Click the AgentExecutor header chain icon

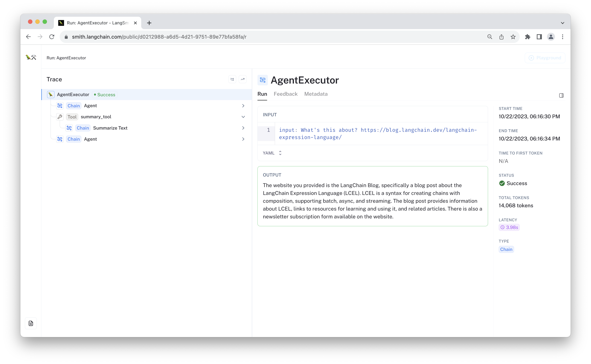(263, 80)
